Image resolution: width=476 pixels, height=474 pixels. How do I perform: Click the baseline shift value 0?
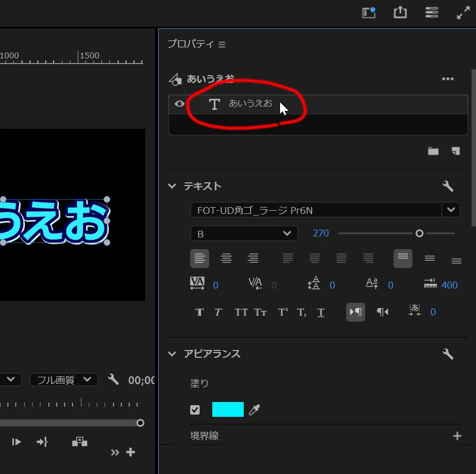[x=390, y=285]
